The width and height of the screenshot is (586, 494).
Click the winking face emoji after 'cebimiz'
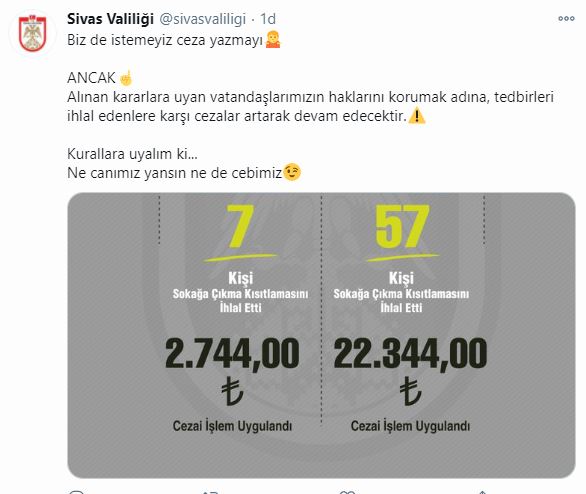tap(292, 172)
